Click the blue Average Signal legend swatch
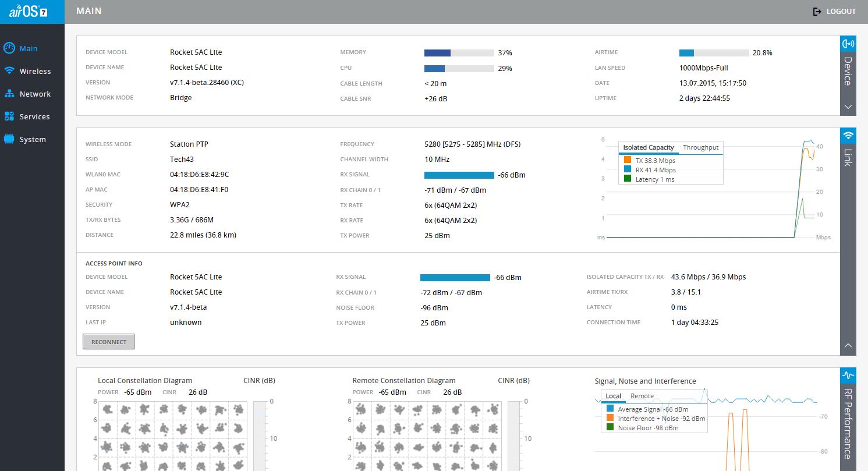This screenshot has width=868, height=471. click(x=610, y=409)
